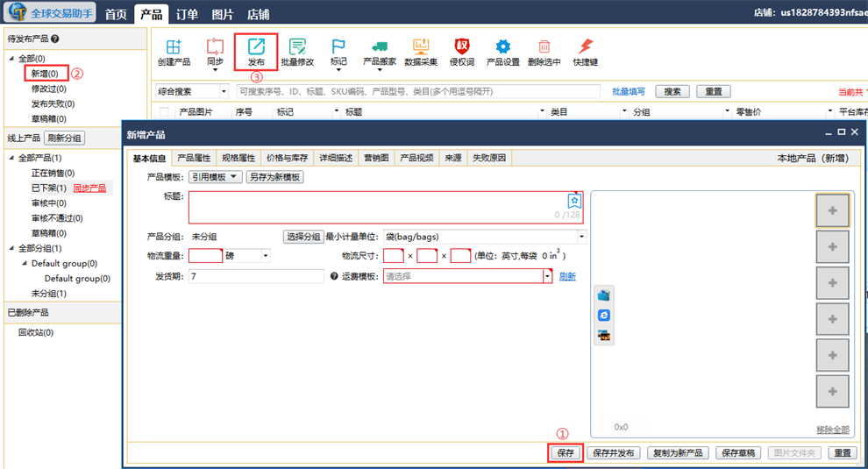This screenshot has height=469, width=868.
Task: Click the help icon beside 待发布产品
Action: coord(55,39)
